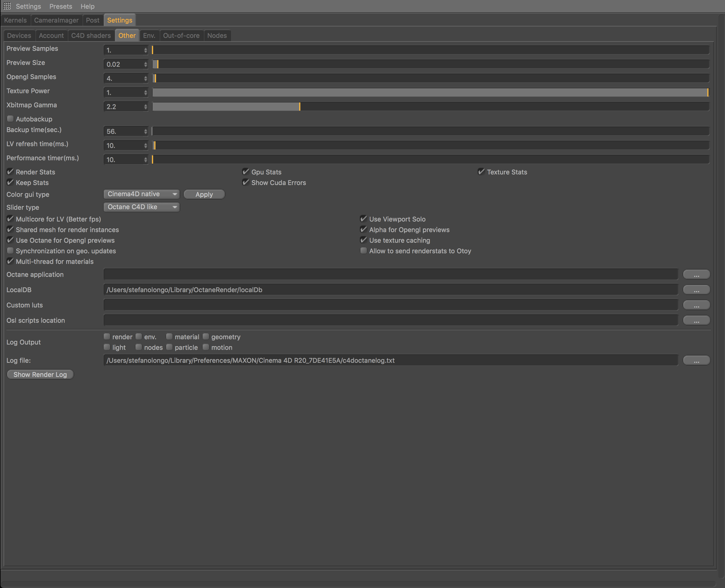Open the Out-of-core sub-tab

tap(181, 36)
